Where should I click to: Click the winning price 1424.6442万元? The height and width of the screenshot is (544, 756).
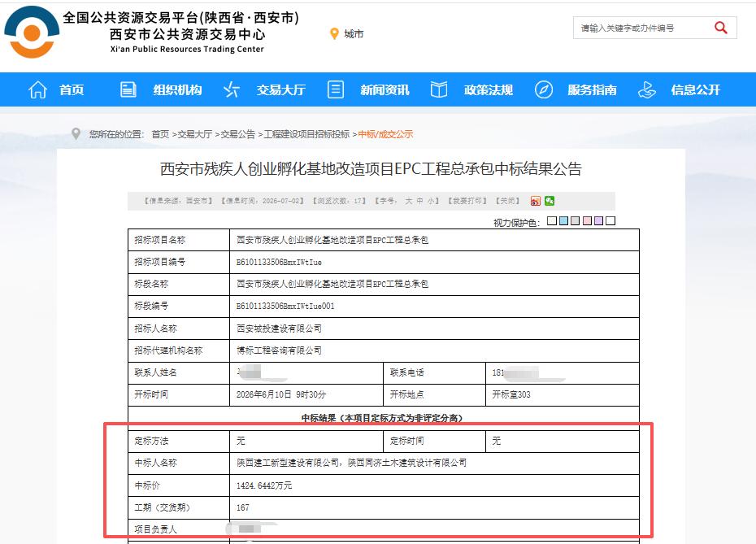click(263, 485)
